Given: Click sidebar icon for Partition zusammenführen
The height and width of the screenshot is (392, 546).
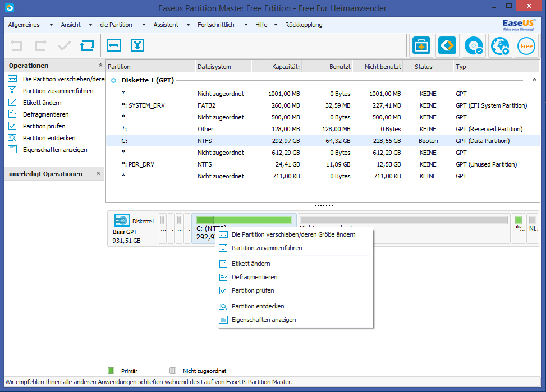Looking at the screenshot, I should click(x=12, y=90).
